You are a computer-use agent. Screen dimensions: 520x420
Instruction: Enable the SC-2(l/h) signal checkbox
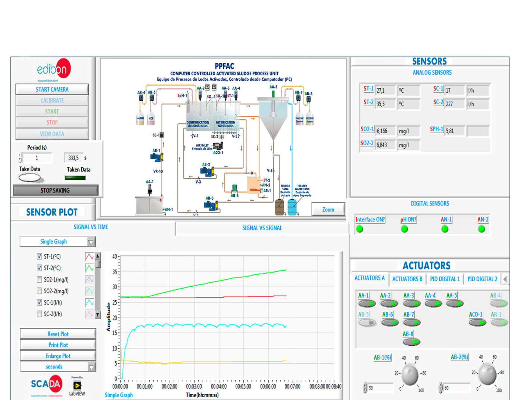[39, 314]
